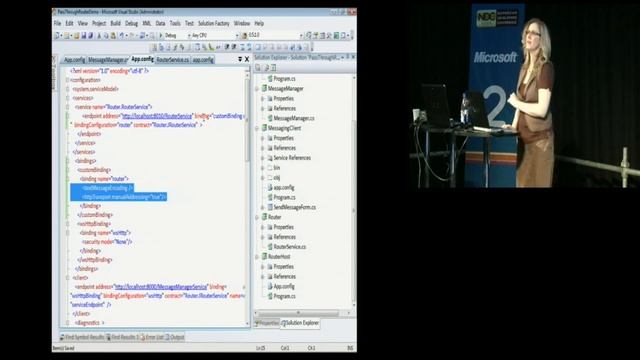
Task: Select Service References node under MessagingClient
Action: [x=292, y=158]
